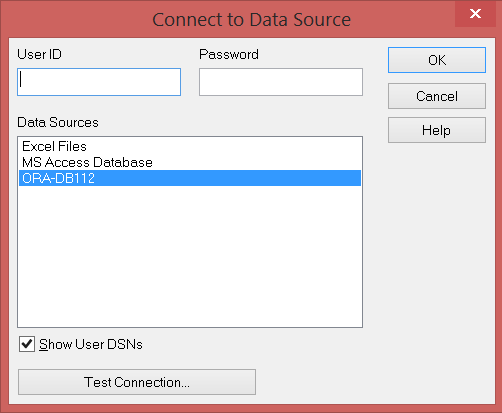Click empty space in Data Sources list
The image size is (502, 413).
[190, 257]
